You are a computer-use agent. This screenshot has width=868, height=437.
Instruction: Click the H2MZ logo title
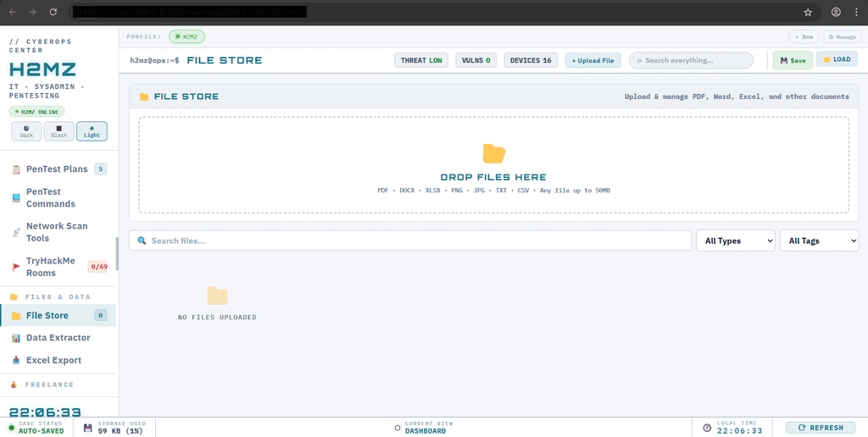[42, 69]
